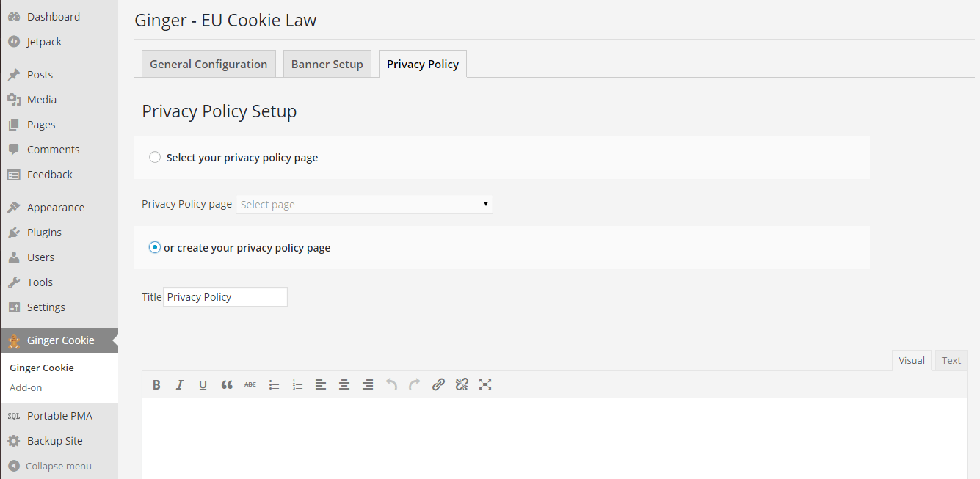Remove link using broken chain icon

[x=462, y=384]
